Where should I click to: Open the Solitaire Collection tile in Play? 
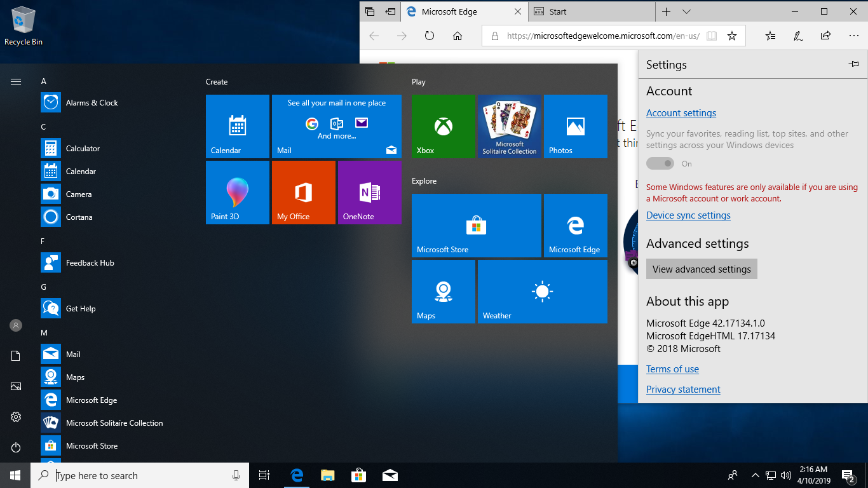[x=510, y=126]
